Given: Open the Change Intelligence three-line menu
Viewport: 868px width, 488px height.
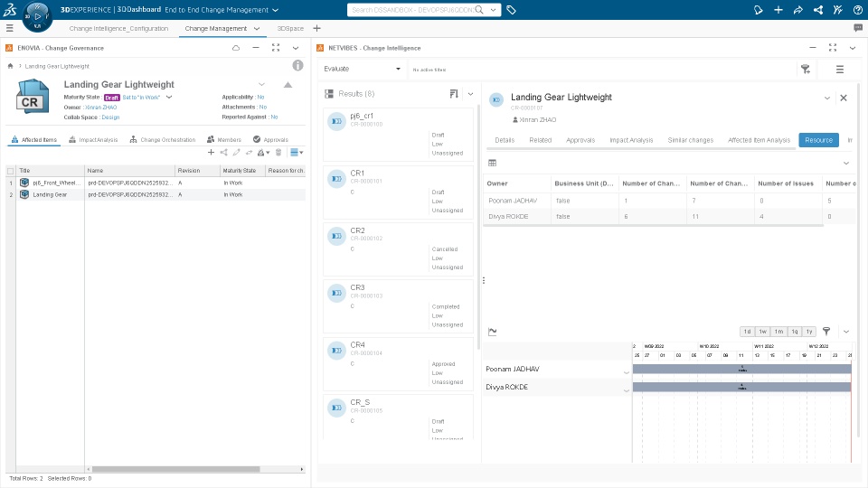Looking at the screenshot, I should 840,70.
